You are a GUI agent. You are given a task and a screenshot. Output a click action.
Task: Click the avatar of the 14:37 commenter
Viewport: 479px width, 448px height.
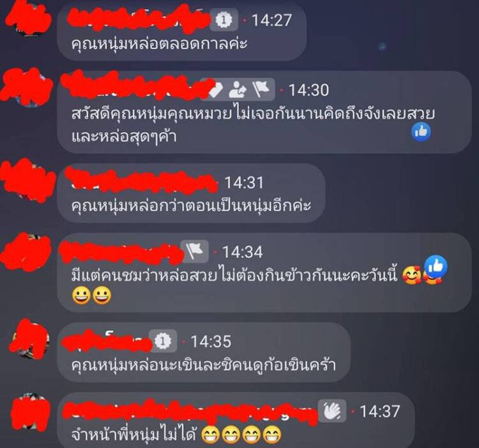coord(31,411)
